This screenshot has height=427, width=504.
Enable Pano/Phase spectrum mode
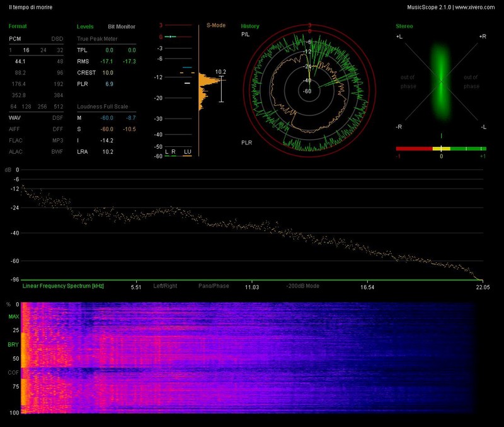coord(214,286)
